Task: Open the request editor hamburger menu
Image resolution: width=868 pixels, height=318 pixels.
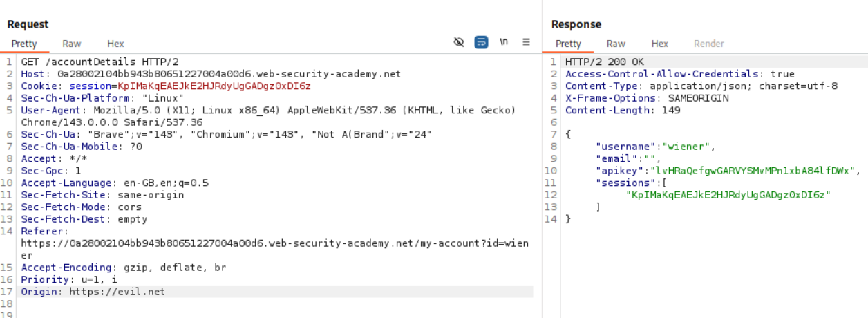Action: tap(526, 42)
